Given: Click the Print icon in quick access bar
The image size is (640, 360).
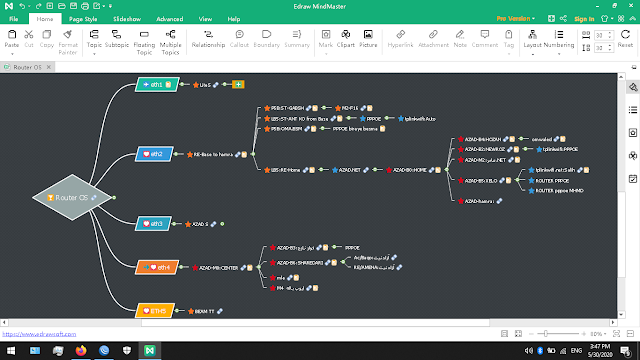Looking at the screenshot, I should [x=85, y=6].
